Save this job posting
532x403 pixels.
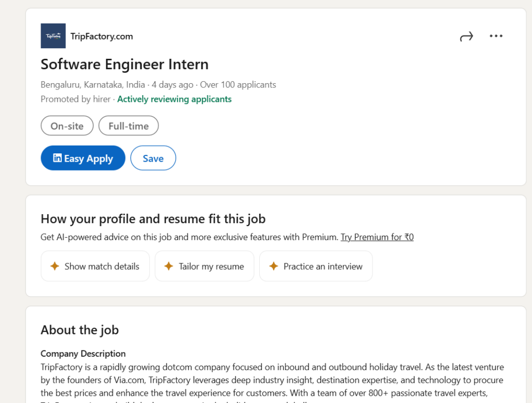click(x=153, y=158)
